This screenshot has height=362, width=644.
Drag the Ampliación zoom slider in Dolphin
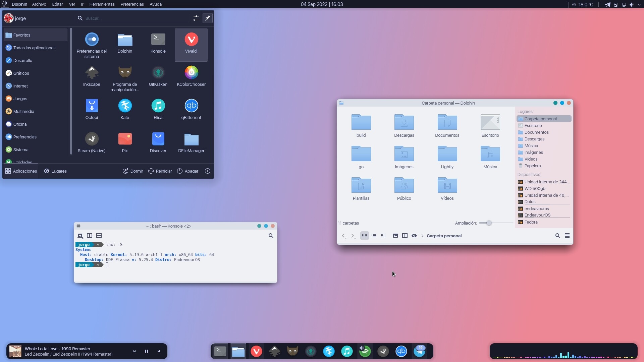[489, 223]
